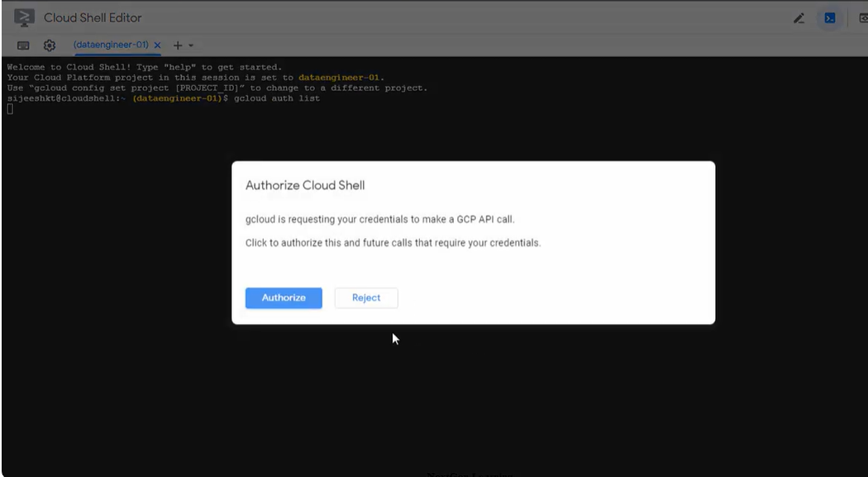
Task: Click 'Welcome to Cloud Shell!' terminal line
Action: (145, 68)
